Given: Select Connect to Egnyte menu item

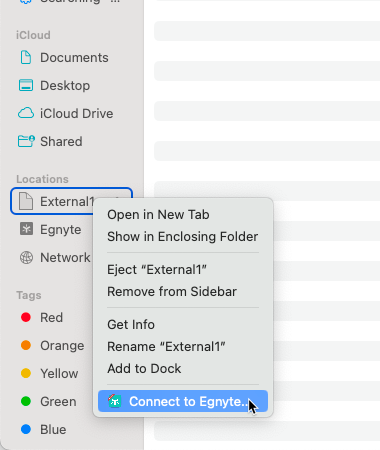Looking at the screenshot, I should [x=183, y=401].
